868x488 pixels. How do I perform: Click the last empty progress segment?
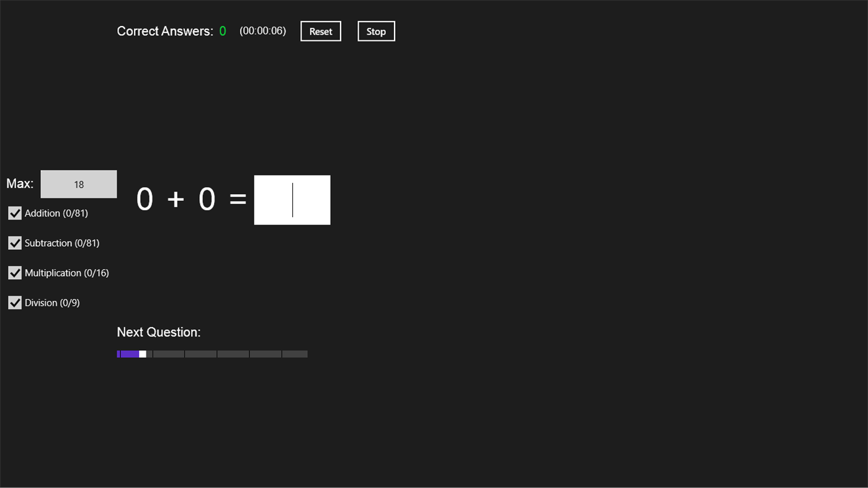(x=294, y=353)
